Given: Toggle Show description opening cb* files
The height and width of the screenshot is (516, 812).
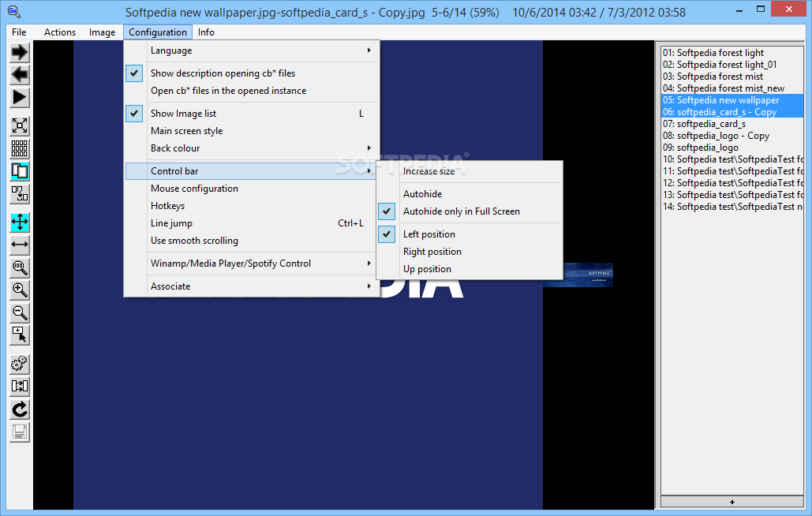Looking at the screenshot, I should (x=252, y=73).
